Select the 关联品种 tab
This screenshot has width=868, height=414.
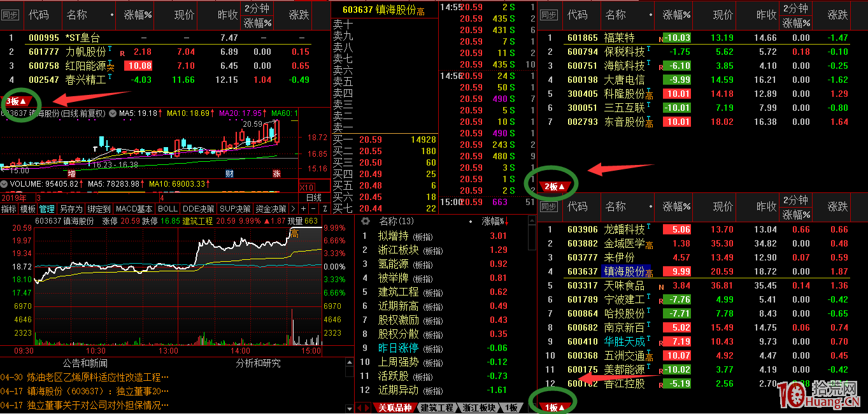pos(395,408)
